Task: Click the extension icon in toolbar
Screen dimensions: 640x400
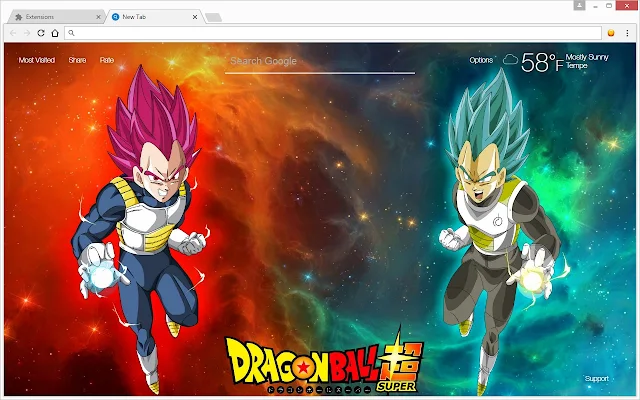Action: (x=611, y=33)
